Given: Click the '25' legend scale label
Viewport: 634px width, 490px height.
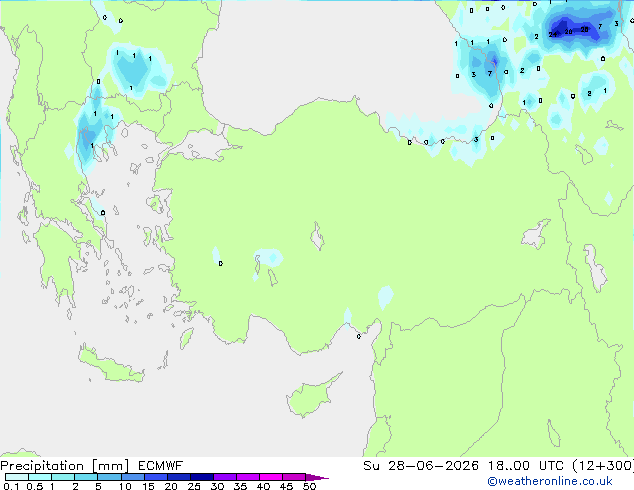Looking at the screenshot, I should point(194,486).
